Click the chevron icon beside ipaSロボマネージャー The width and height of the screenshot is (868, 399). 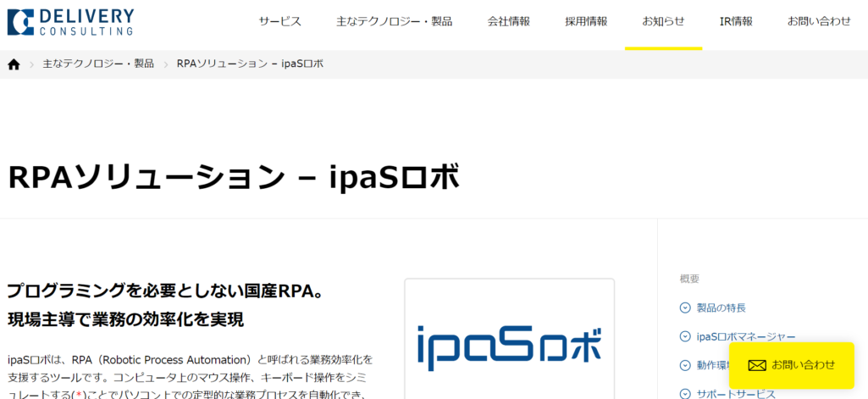click(685, 336)
